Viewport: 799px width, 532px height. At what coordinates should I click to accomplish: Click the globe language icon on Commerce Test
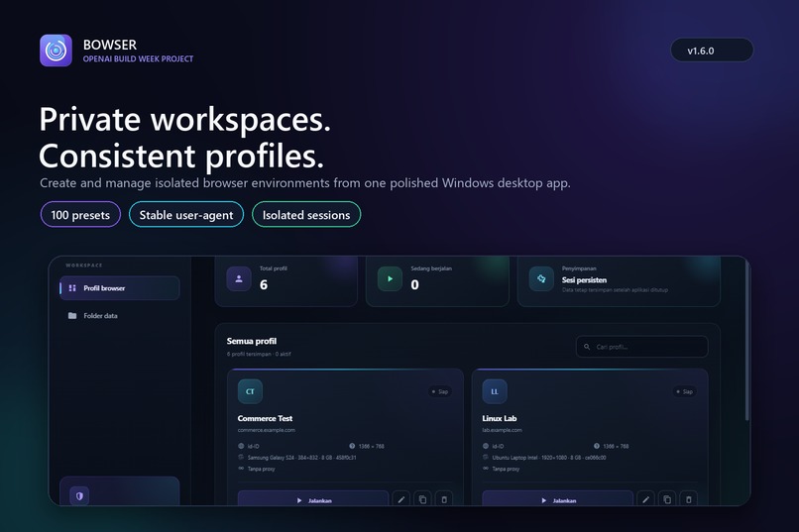pyautogui.click(x=241, y=446)
